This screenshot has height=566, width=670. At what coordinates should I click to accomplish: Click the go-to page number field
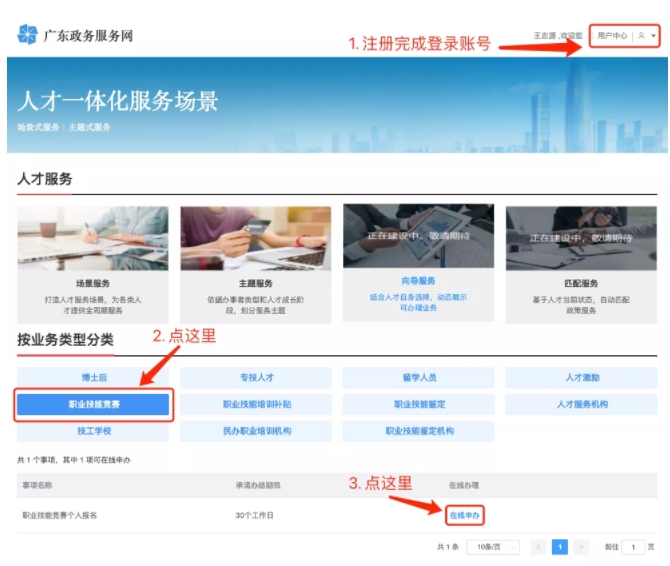[633, 547]
